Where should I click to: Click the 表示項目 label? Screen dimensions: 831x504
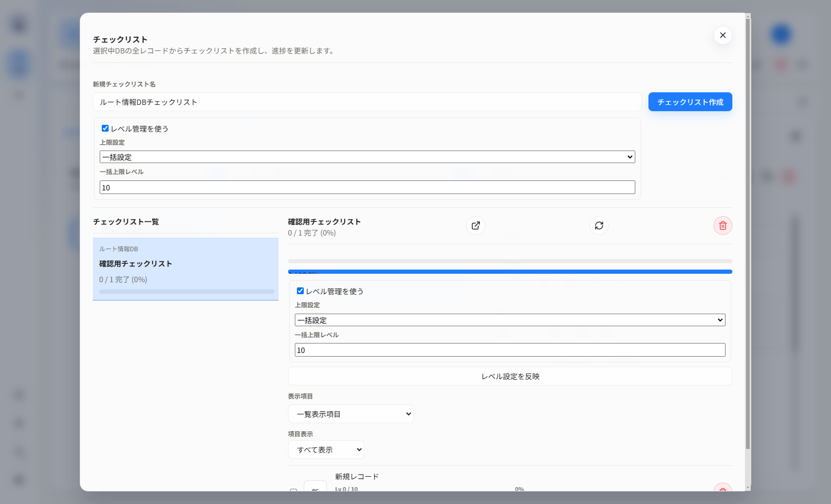[x=300, y=396]
